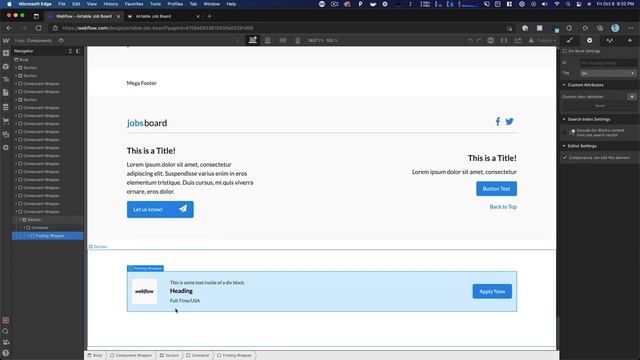Click the Redo arrow
Image resolution: width=640 pixels, height=360 pixels.
point(479,40)
